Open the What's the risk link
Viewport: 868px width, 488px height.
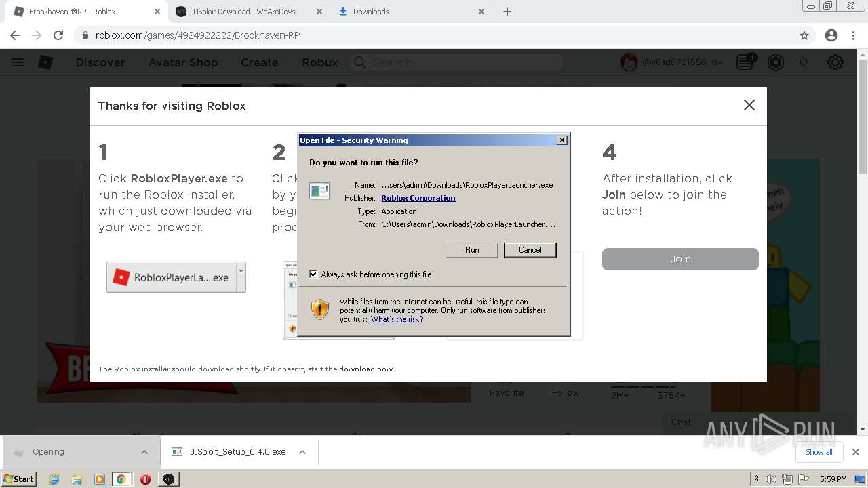397,319
